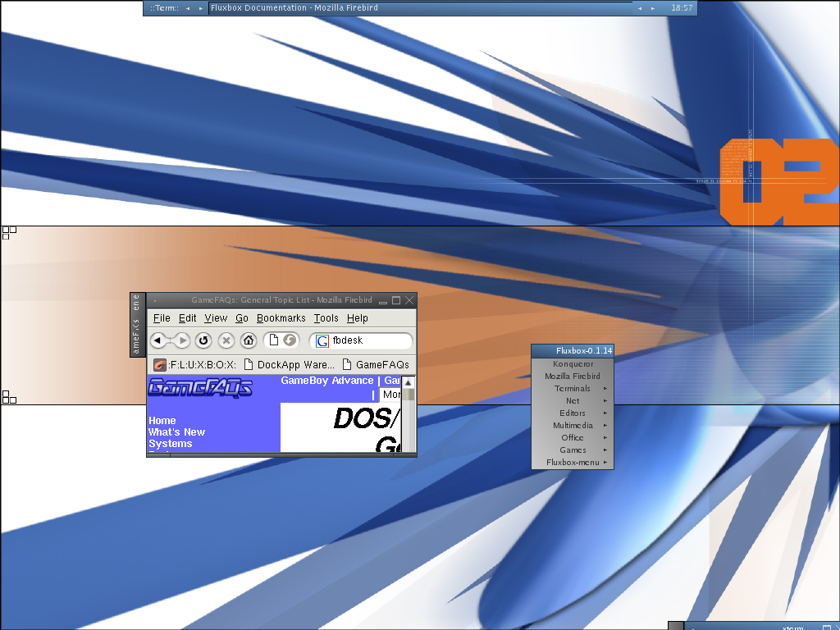The height and width of the screenshot is (630, 840).
Task: Open the Bookmarks menu
Action: (281, 318)
